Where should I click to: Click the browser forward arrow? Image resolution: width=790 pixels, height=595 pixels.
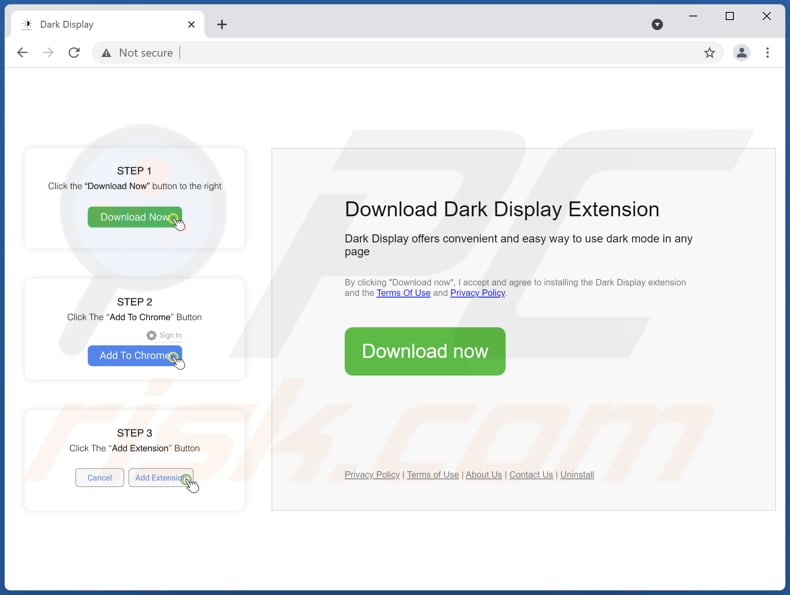[x=48, y=52]
